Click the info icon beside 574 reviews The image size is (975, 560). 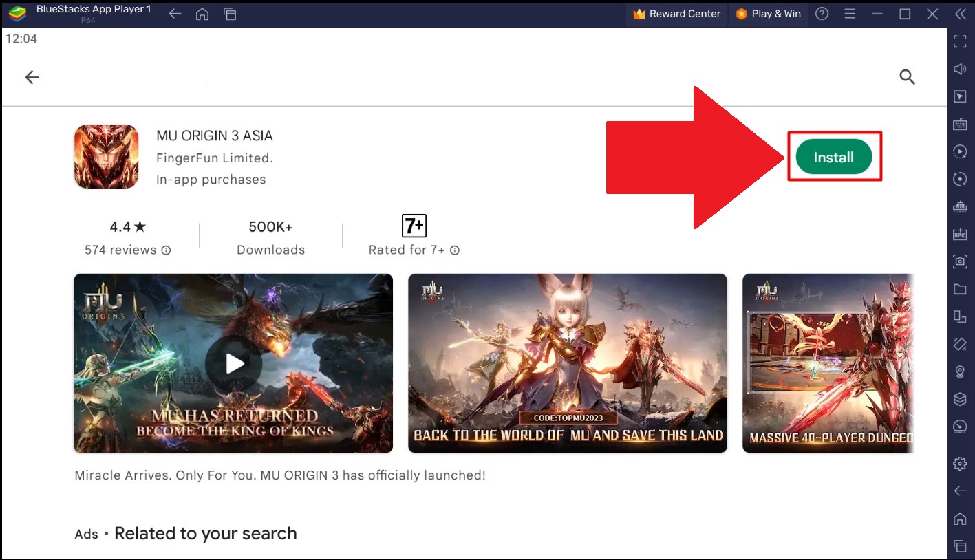point(166,250)
